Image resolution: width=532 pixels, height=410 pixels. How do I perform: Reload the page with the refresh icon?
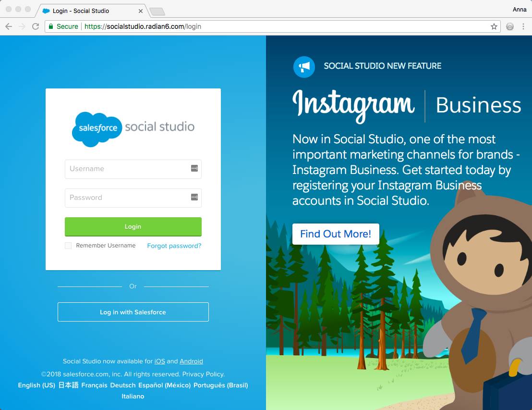pyautogui.click(x=36, y=26)
